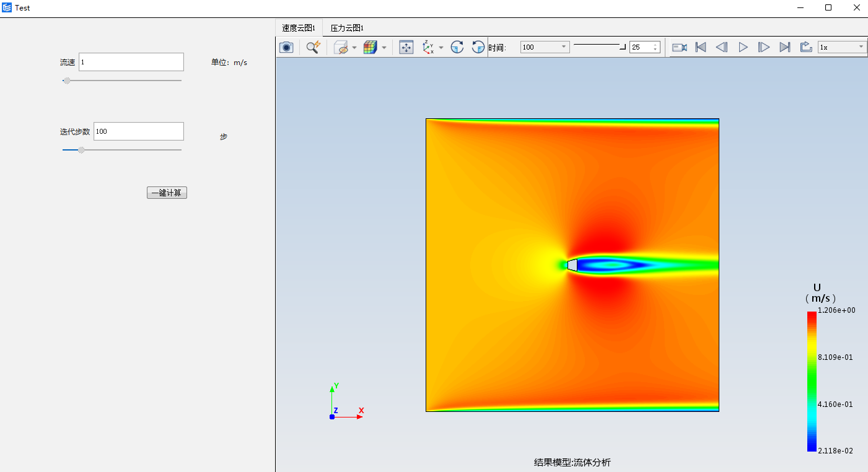
Task: Click the 单位: m/s label
Action: (x=229, y=63)
